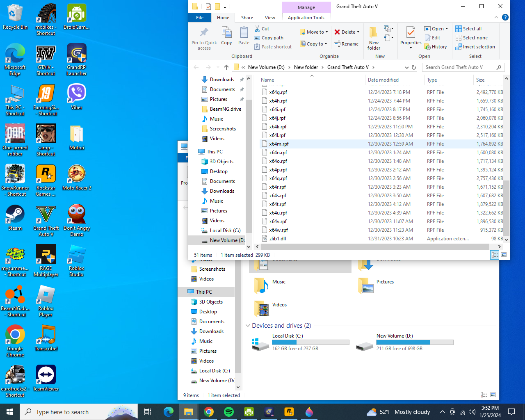Expand the address bar history dropdown
The image size is (525, 420).
[x=406, y=67]
